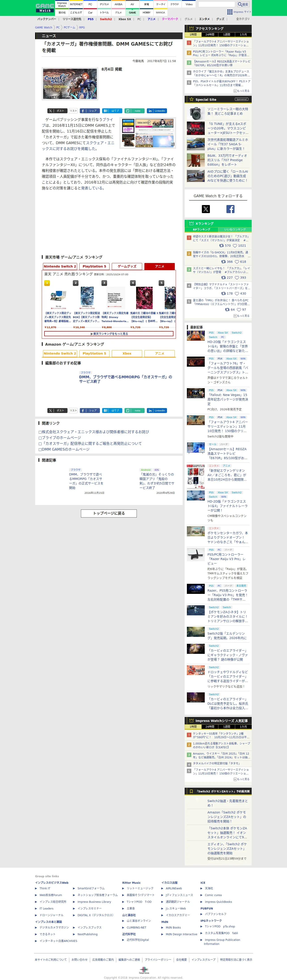Open the Switch2 link in the navigation bar
This screenshot has height=980, width=287.
click(x=106, y=19)
